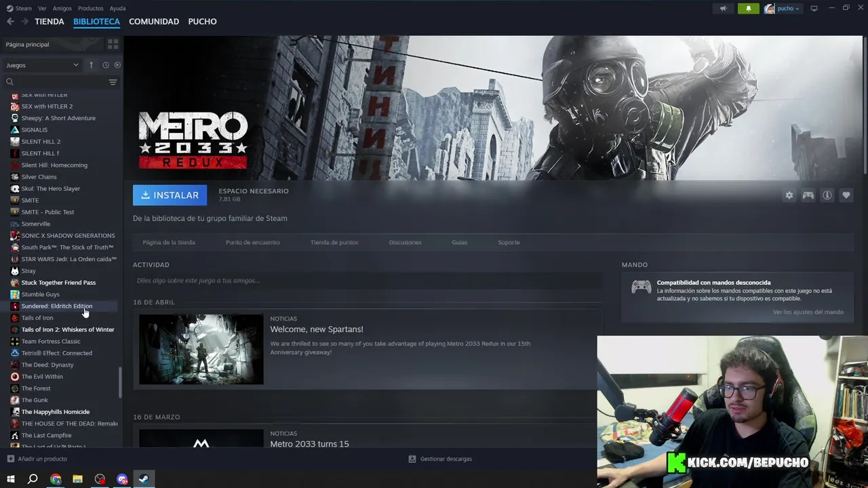Click Añadir un producto
The image size is (868, 488).
tap(37, 459)
